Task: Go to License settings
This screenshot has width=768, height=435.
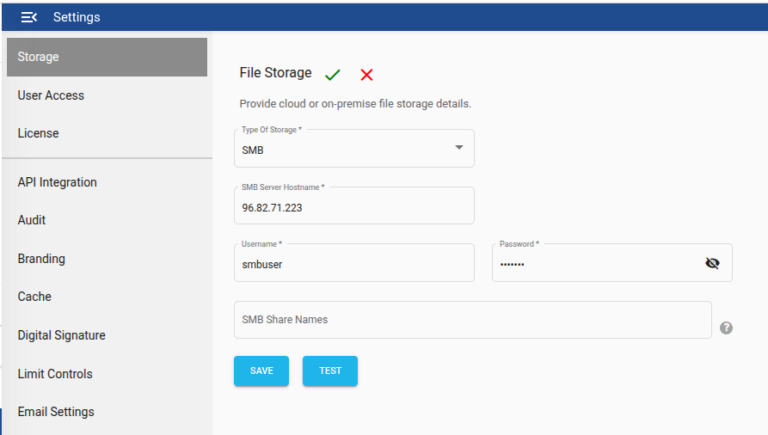Action: 38,134
